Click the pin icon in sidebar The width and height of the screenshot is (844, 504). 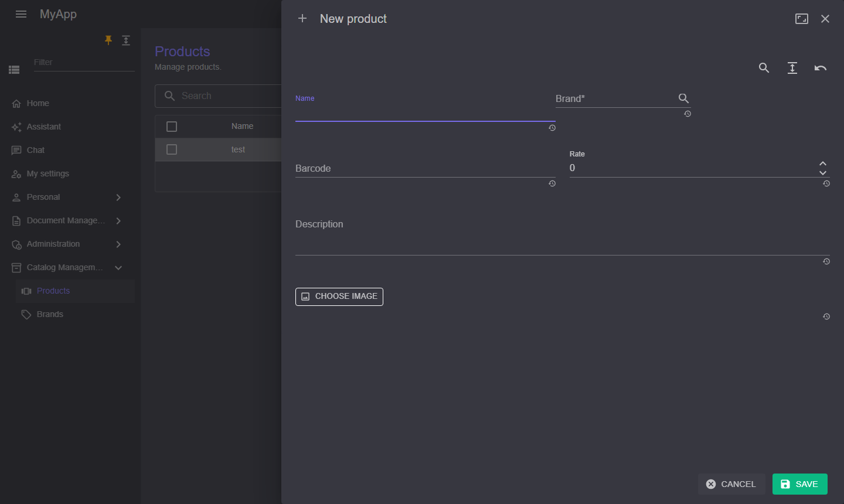[108, 40]
